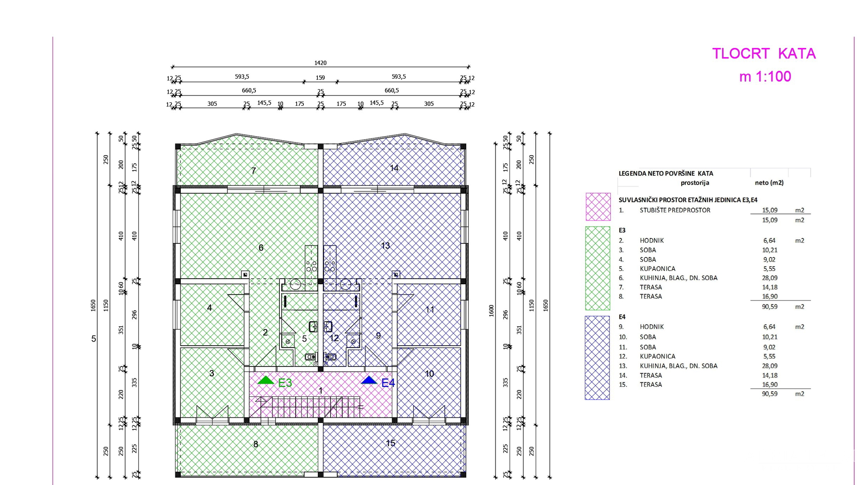Pick the magenta hatch swatch in legend
The height and width of the screenshot is (485, 868).
coord(598,207)
